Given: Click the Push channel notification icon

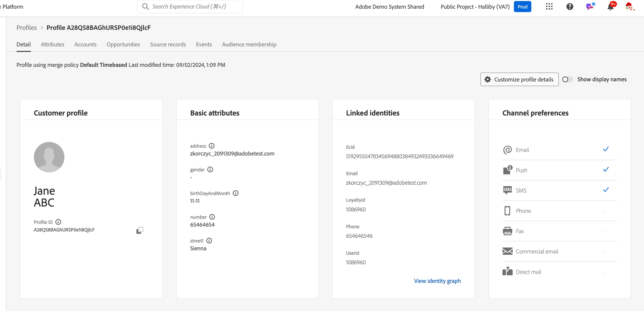Looking at the screenshot, I should tap(507, 170).
